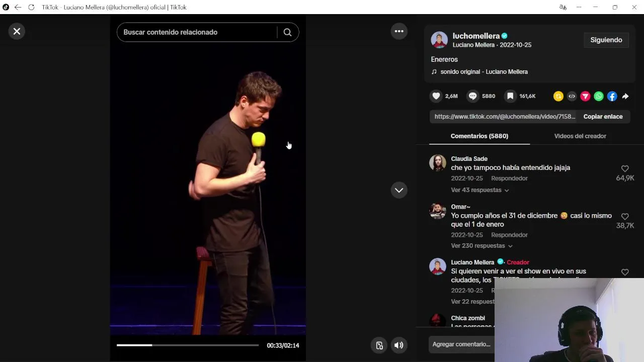Get embed code via the embed icon
The width and height of the screenshot is (644, 362).
(572, 96)
